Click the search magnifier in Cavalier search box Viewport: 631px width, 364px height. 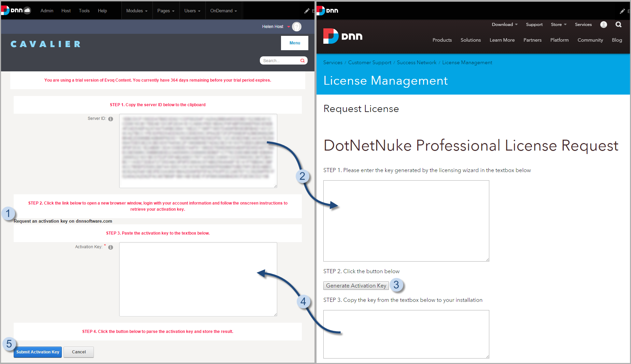pyautogui.click(x=303, y=61)
